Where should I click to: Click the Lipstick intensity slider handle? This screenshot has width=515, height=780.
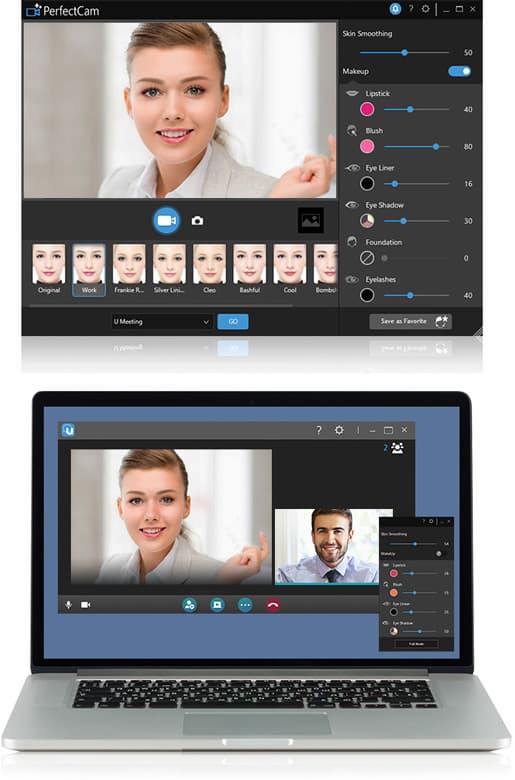tap(410, 109)
